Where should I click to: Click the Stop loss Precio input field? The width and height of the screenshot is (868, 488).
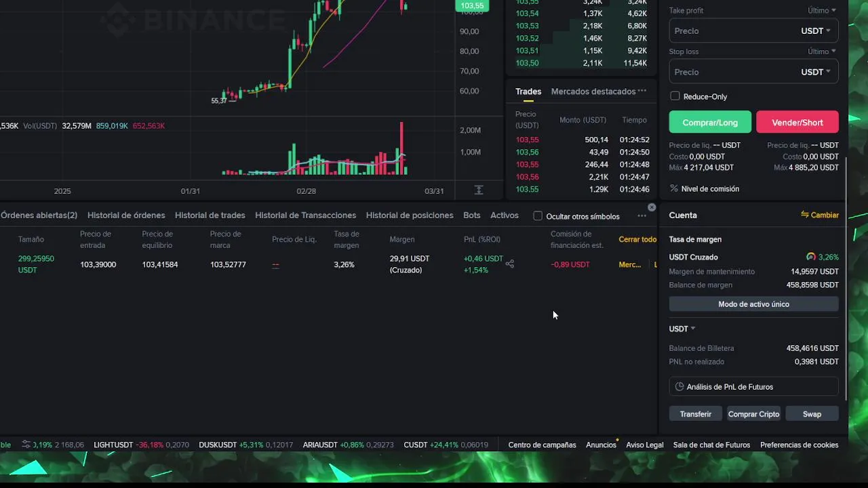click(732, 72)
